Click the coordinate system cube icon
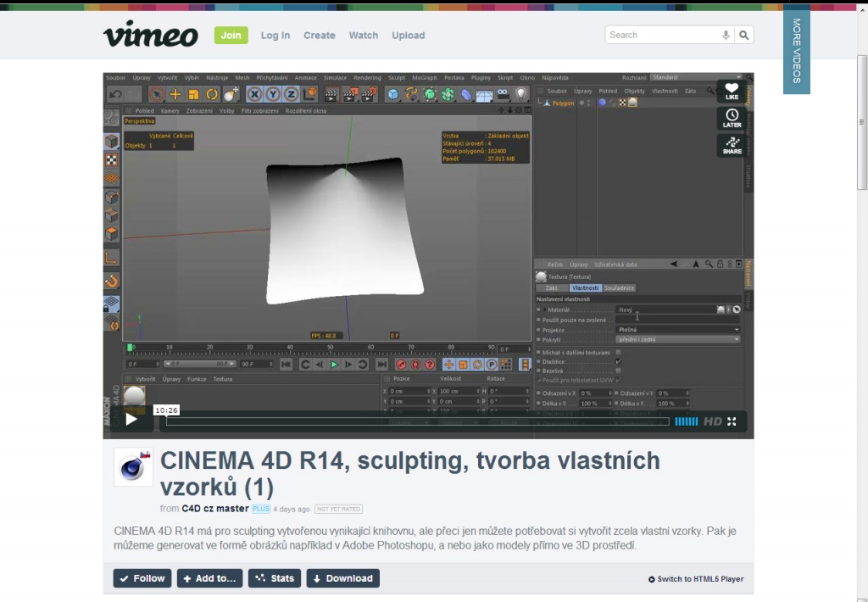 309,95
